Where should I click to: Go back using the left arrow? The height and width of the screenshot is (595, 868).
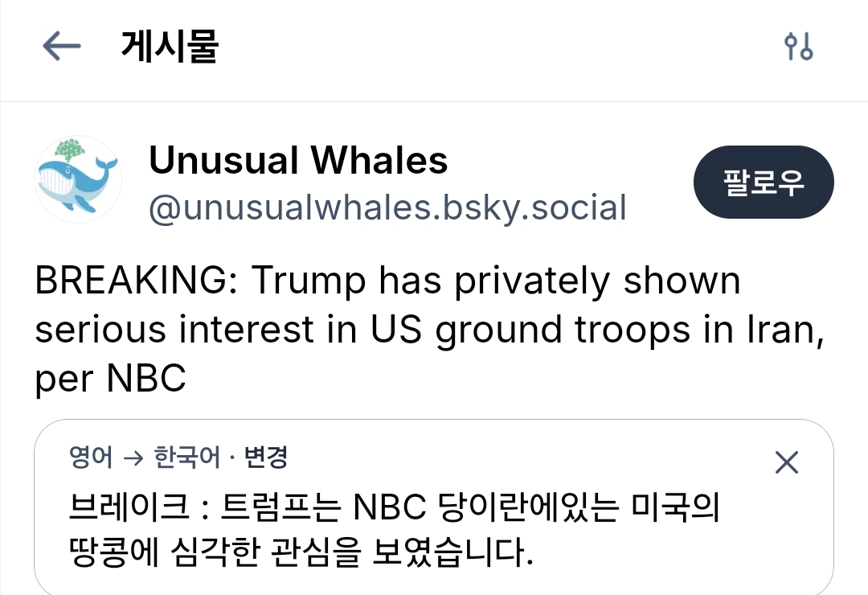coord(61,47)
